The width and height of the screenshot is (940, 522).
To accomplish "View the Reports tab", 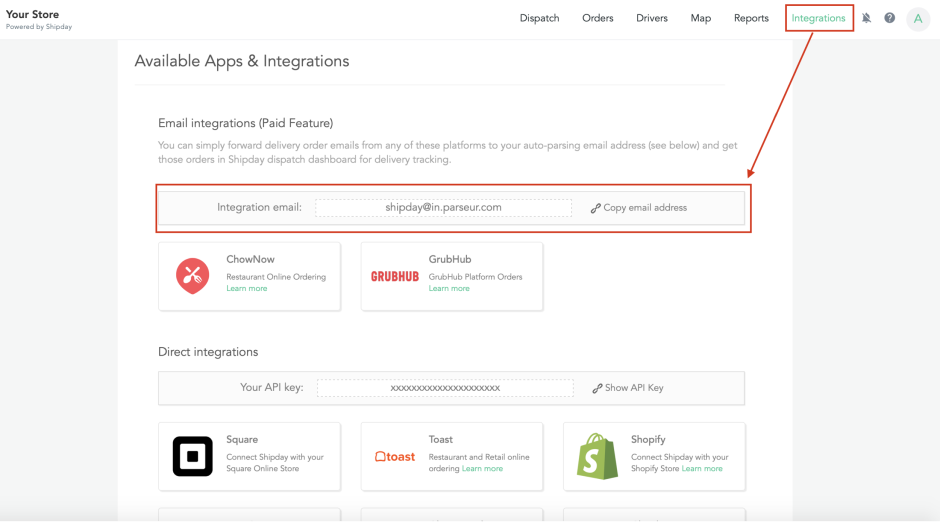I will 751,18.
